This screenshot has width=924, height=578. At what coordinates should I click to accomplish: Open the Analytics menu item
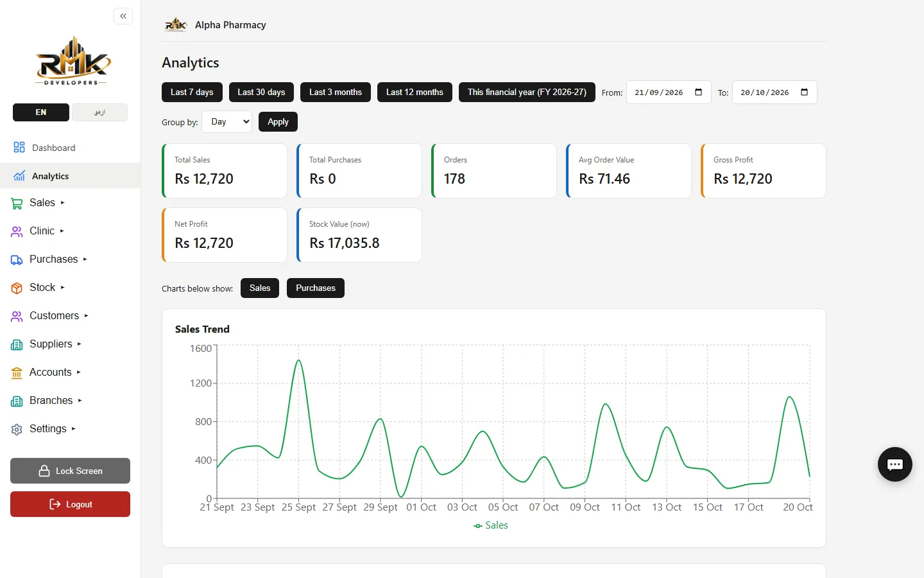tap(70, 176)
